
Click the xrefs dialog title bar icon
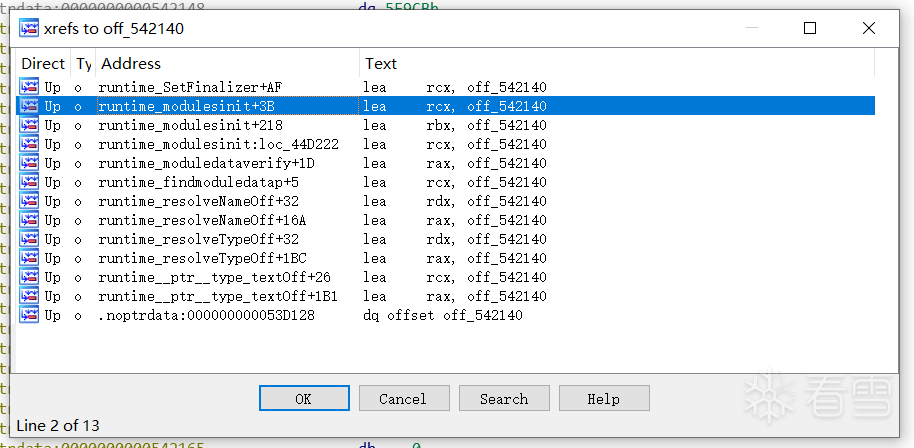point(29,28)
